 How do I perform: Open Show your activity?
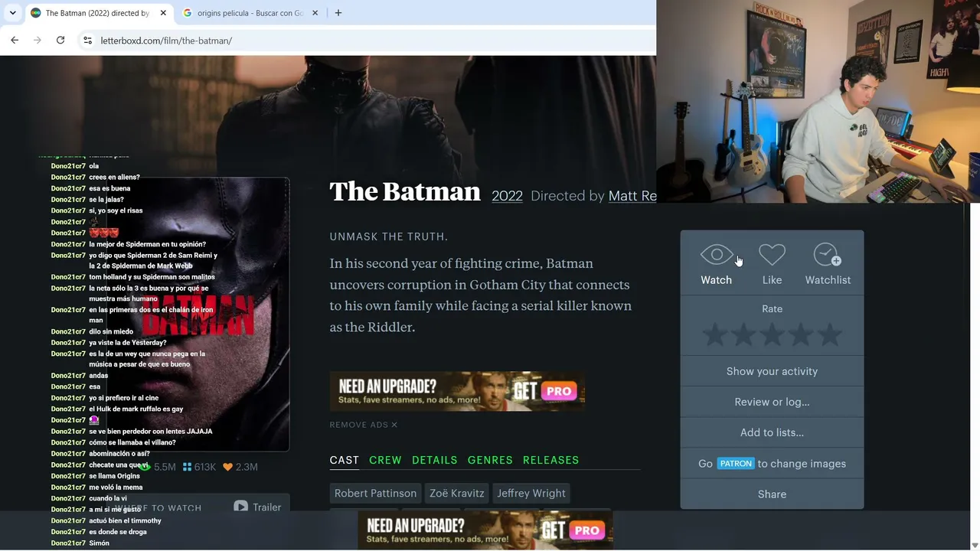772,371
